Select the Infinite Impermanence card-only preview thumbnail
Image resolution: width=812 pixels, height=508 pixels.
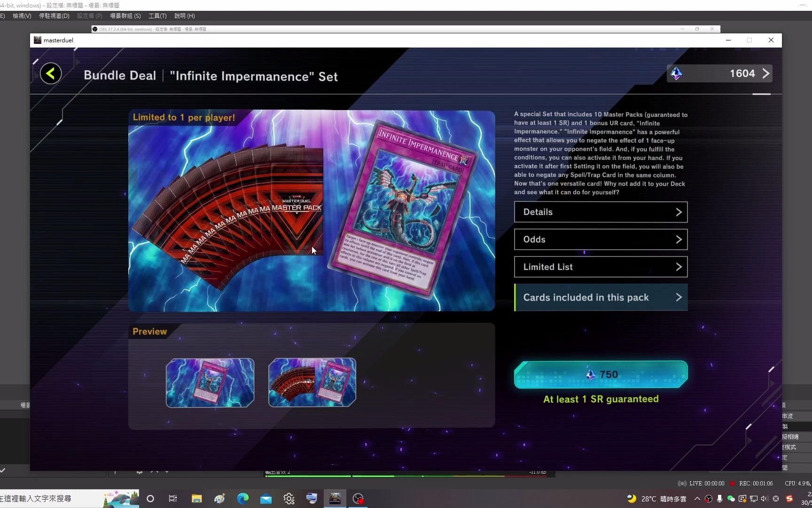pos(210,382)
